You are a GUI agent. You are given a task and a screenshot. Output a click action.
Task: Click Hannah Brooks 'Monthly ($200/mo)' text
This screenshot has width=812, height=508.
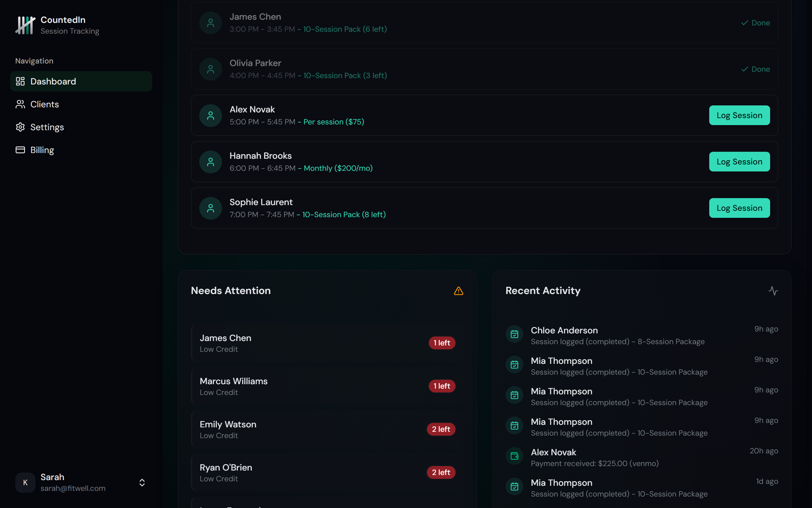click(x=338, y=168)
